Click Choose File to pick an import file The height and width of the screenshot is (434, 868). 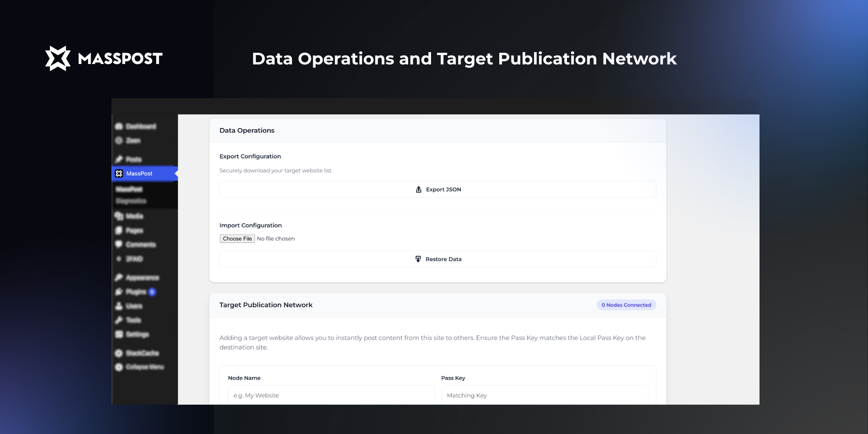[x=237, y=239]
